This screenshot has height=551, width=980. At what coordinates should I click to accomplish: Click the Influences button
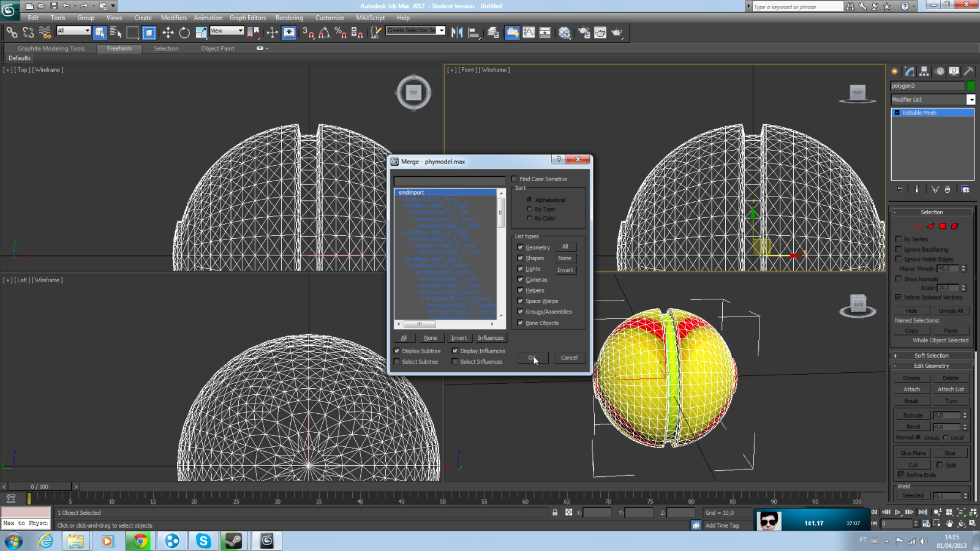point(491,338)
